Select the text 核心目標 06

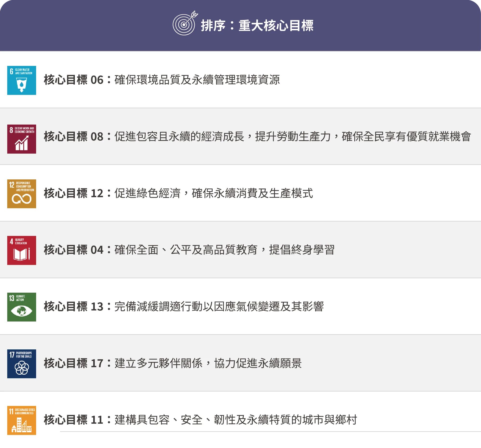pyautogui.click(x=74, y=80)
